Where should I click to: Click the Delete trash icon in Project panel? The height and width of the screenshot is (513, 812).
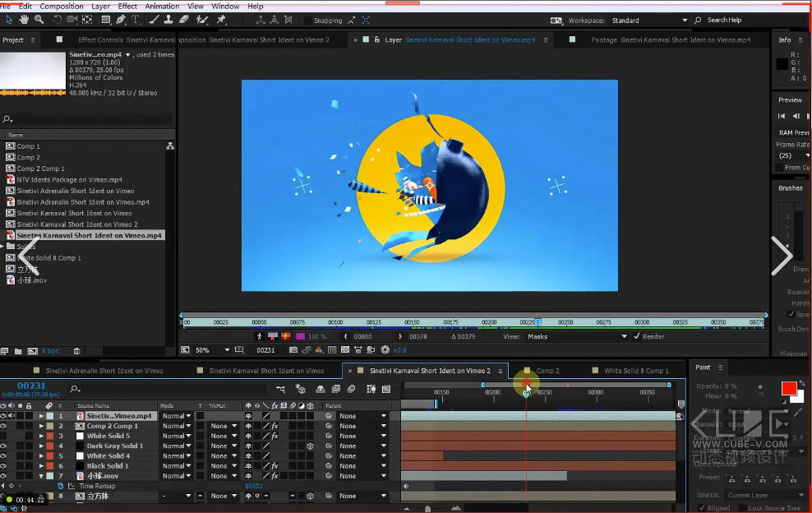(76, 351)
